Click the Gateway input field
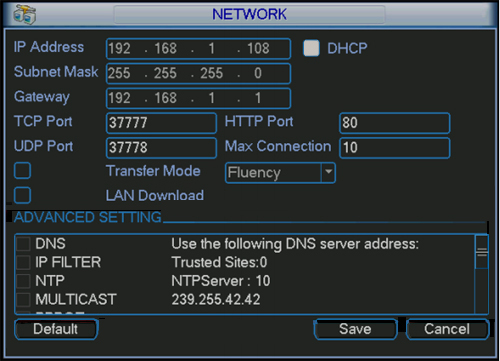Image resolution: width=500 pixels, height=361 pixels. [198, 98]
